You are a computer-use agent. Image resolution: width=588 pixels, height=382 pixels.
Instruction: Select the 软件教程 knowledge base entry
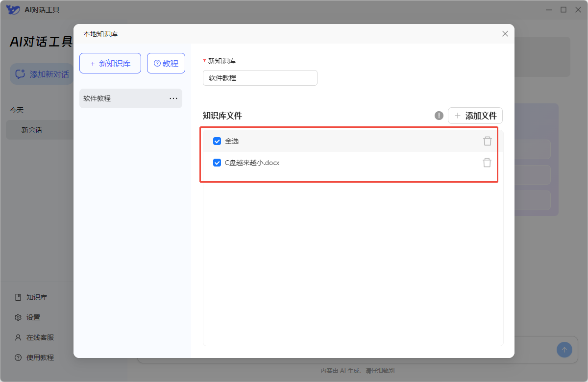[x=131, y=98]
